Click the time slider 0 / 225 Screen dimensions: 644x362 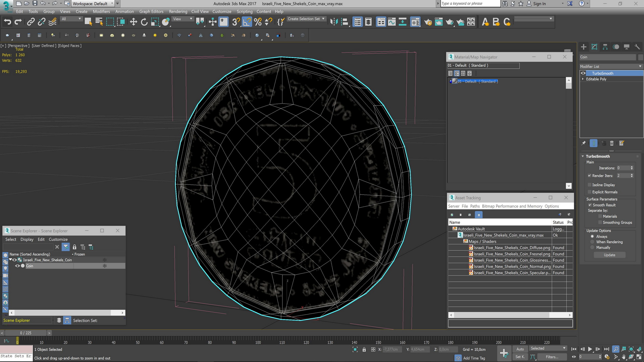point(26,333)
